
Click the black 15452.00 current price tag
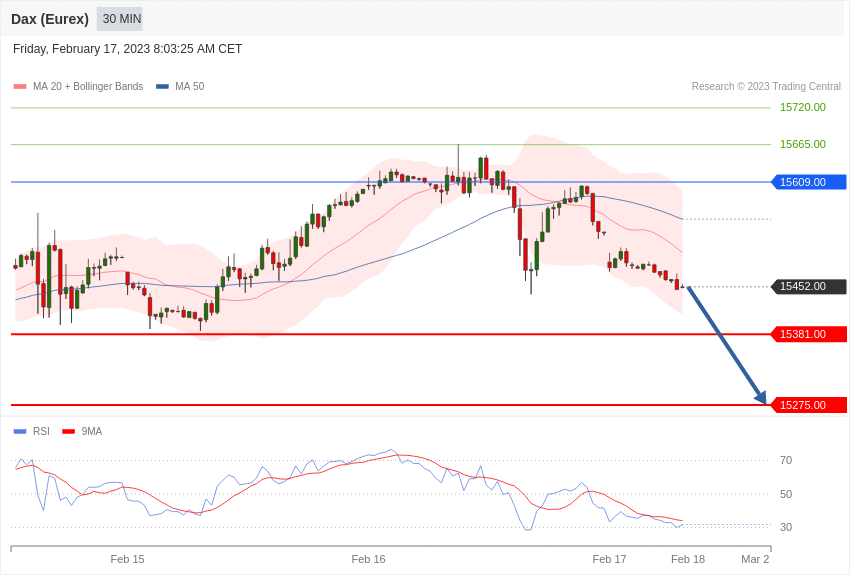click(x=809, y=286)
